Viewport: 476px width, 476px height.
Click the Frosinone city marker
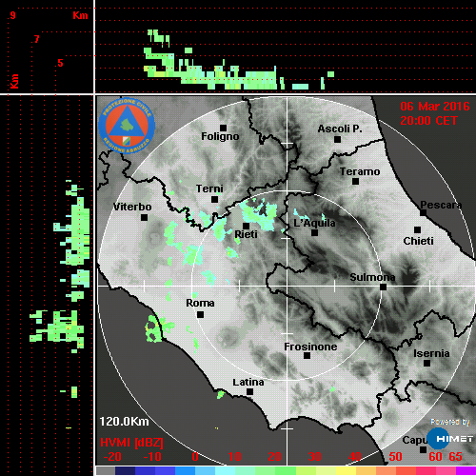(307, 356)
